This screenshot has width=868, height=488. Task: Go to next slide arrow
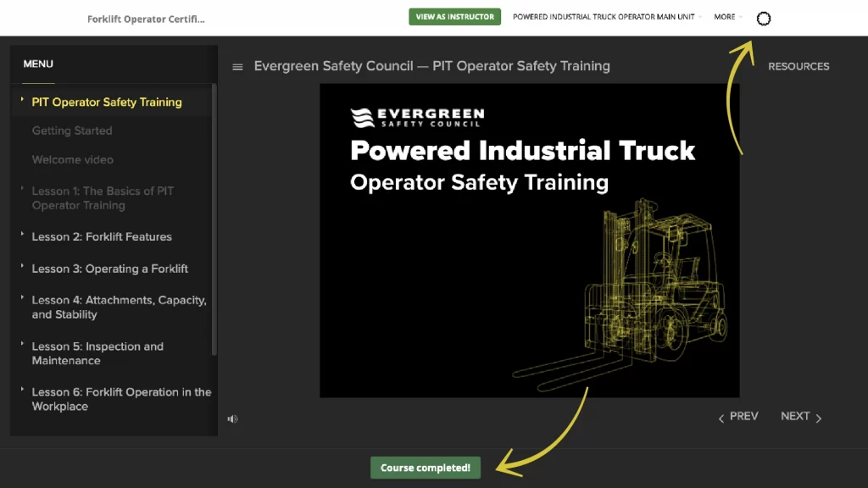coord(819,419)
